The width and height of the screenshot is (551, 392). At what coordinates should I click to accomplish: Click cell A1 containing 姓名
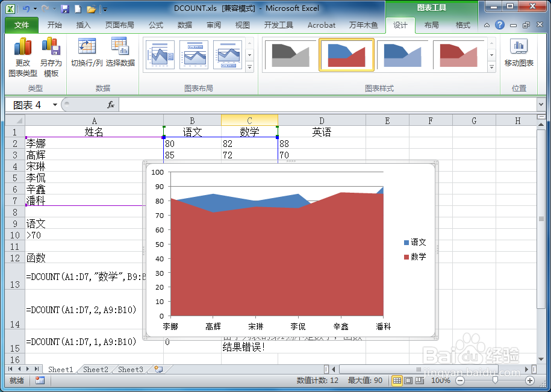point(94,132)
